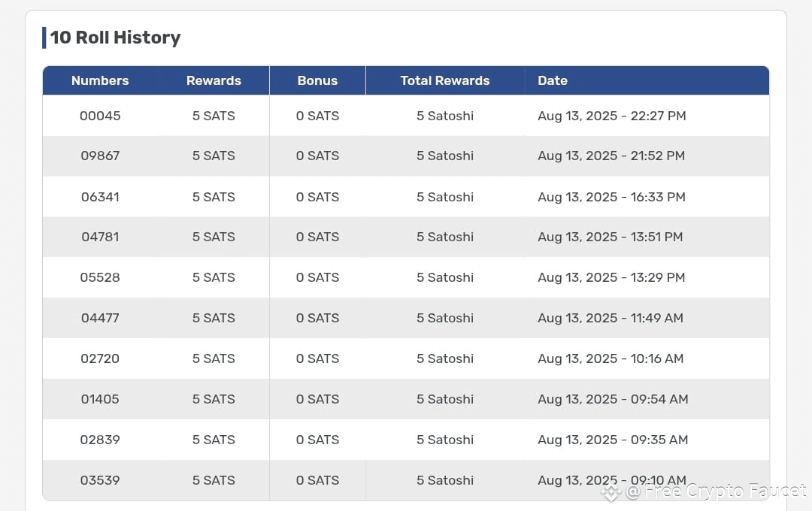812x511 pixels.
Task: Select roll number 00045
Action: 100,116
